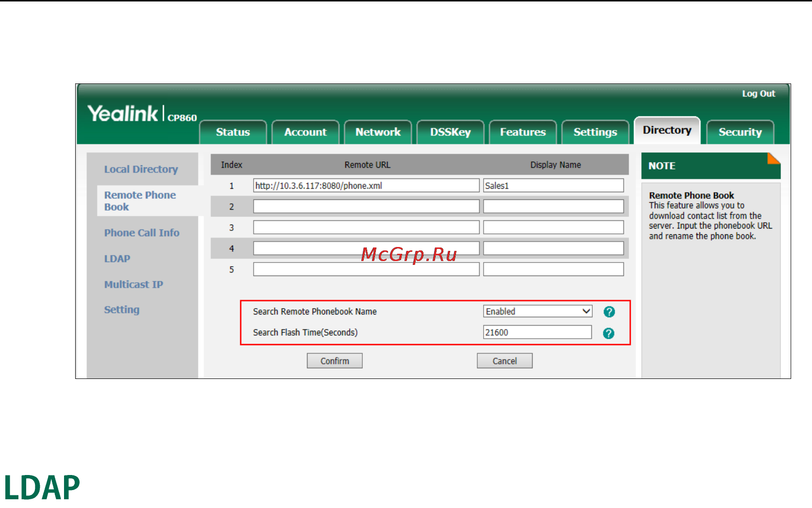Click help icon for Search Remote Phonebook Name
Viewport: 812px width, 508px height.
coord(609,312)
